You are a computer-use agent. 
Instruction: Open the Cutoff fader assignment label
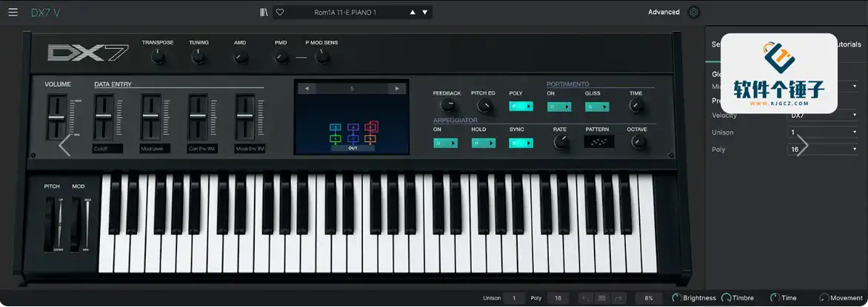click(107, 149)
